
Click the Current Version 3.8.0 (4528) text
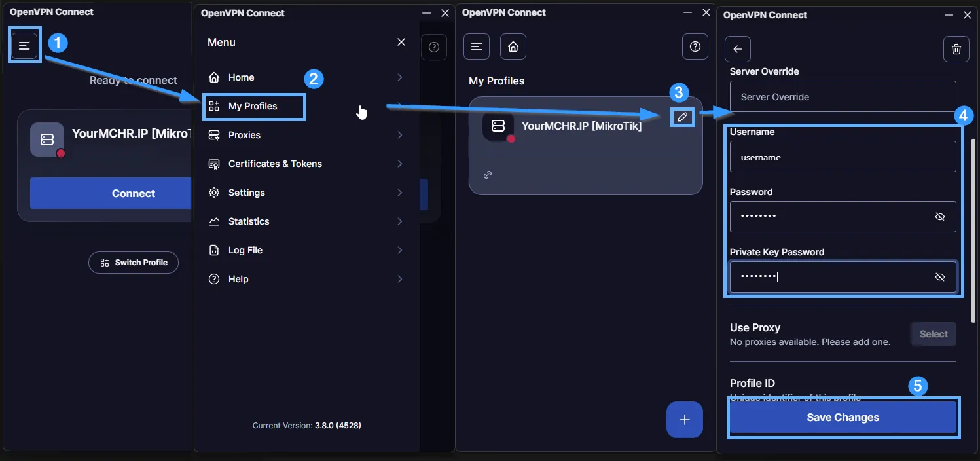pyautogui.click(x=307, y=426)
